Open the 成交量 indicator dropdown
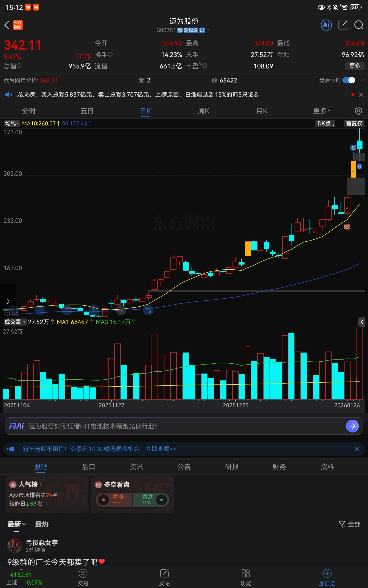Viewport: 368px width, 588px height. coord(15,322)
